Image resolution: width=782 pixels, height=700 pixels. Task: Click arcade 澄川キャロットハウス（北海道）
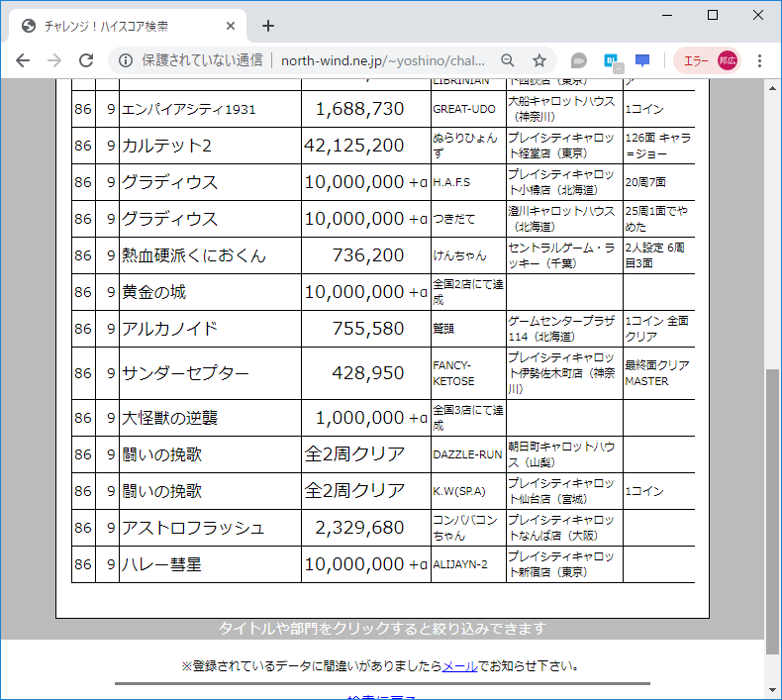pyautogui.click(x=561, y=219)
